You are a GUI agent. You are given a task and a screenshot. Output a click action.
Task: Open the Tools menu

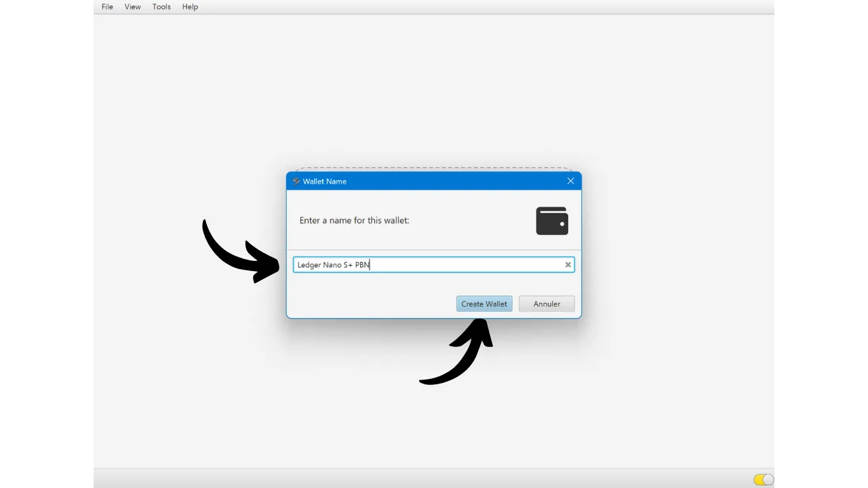click(x=161, y=7)
